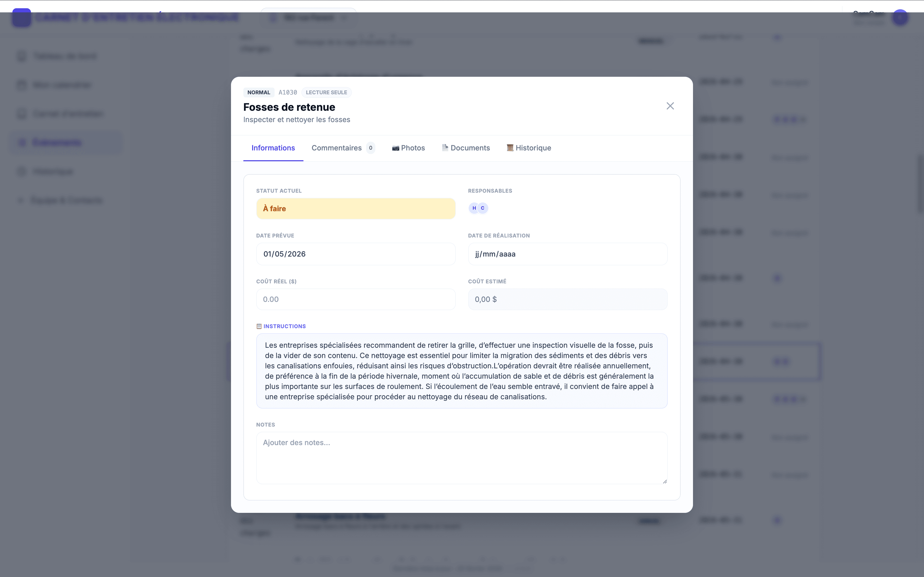
Task: Click the Instructions clipboard icon
Action: pyautogui.click(x=259, y=326)
